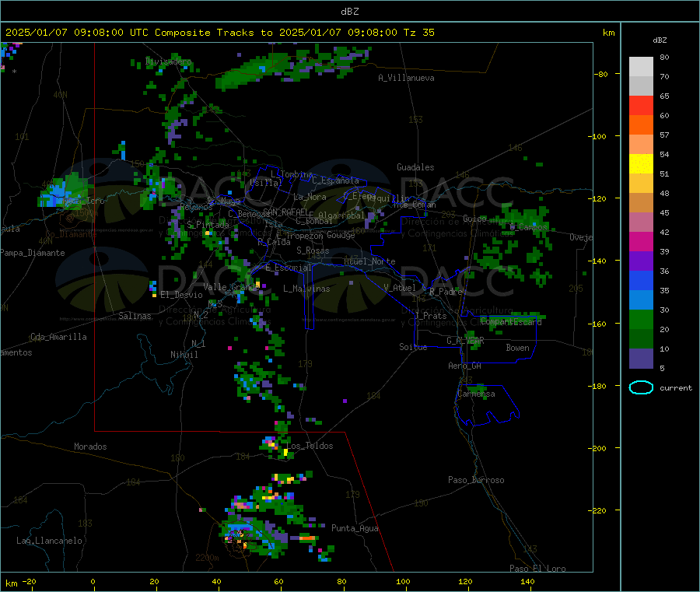700x592 pixels.
Task: Select the Bowen town label
Action: click(x=518, y=348)
